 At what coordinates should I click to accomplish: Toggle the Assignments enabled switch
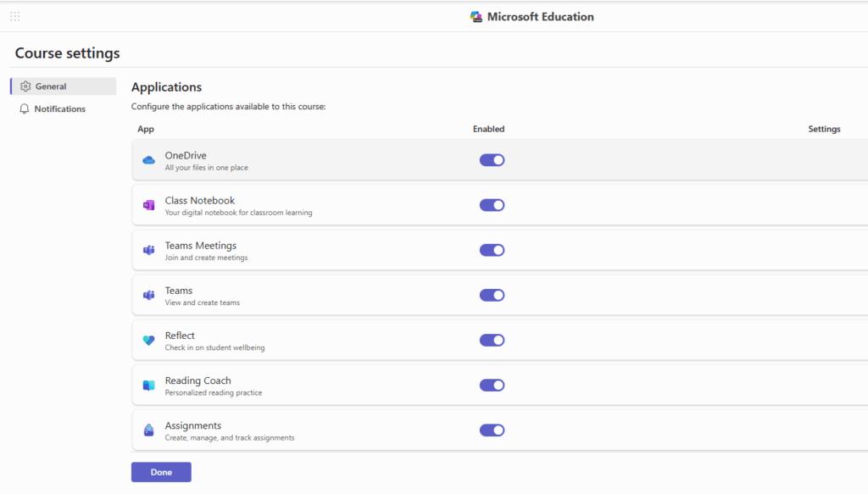click(492, 430)
